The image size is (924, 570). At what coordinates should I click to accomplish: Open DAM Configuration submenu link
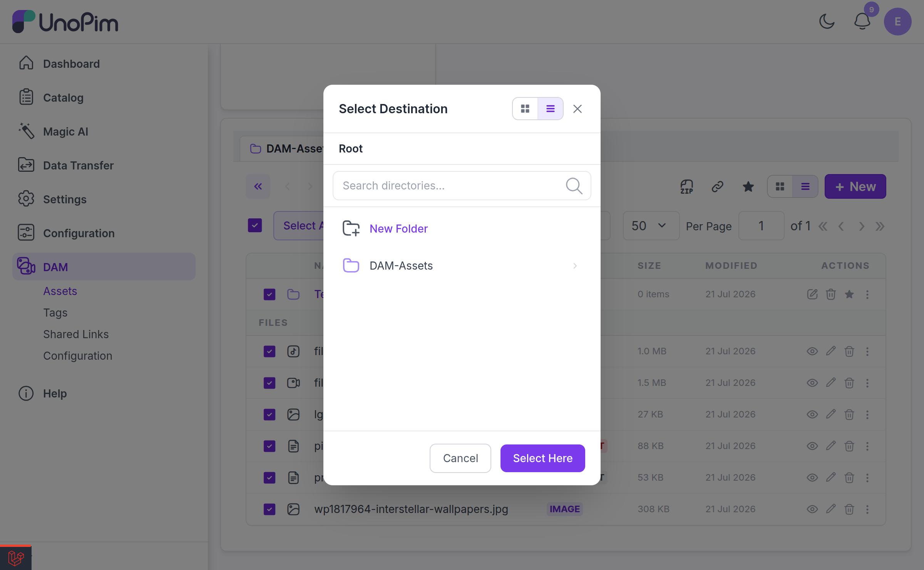78,356
